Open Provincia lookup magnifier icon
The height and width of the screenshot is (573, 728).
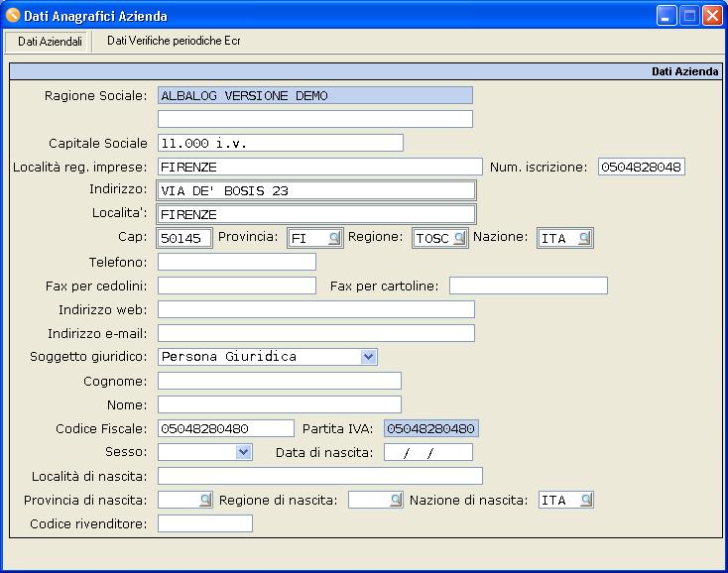click(x=334, y=239)
